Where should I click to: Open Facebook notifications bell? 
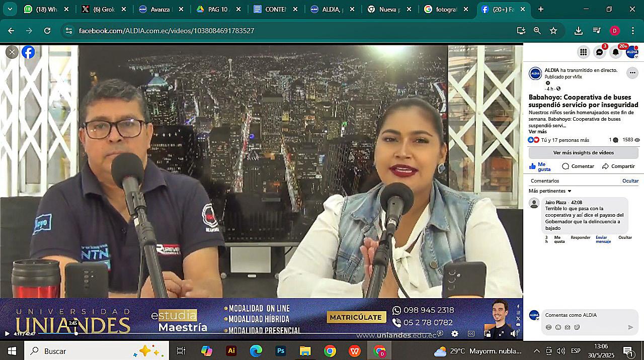pos(616,52)
